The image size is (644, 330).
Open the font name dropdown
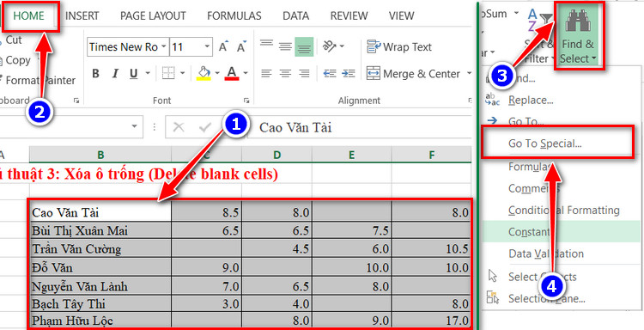[x=163, y=47]
